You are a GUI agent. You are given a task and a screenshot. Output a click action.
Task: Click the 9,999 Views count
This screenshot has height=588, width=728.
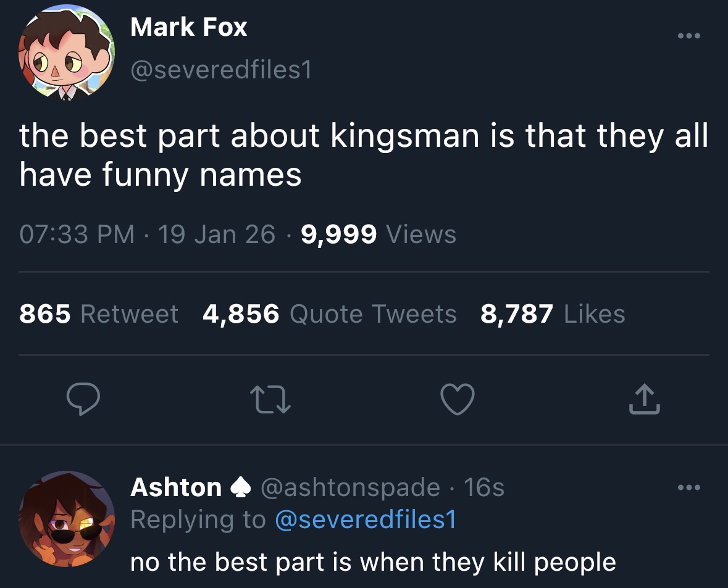[x=379, y=234]
